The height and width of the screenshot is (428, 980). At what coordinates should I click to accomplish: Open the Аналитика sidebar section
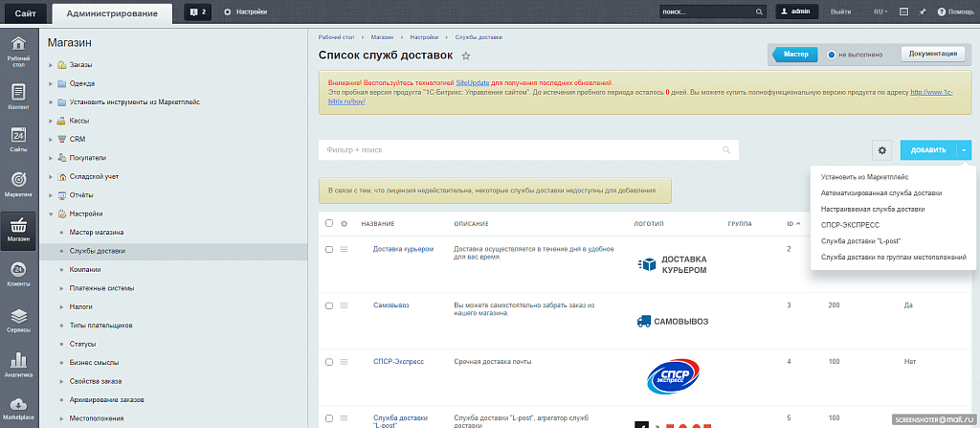tap(18, 365)
